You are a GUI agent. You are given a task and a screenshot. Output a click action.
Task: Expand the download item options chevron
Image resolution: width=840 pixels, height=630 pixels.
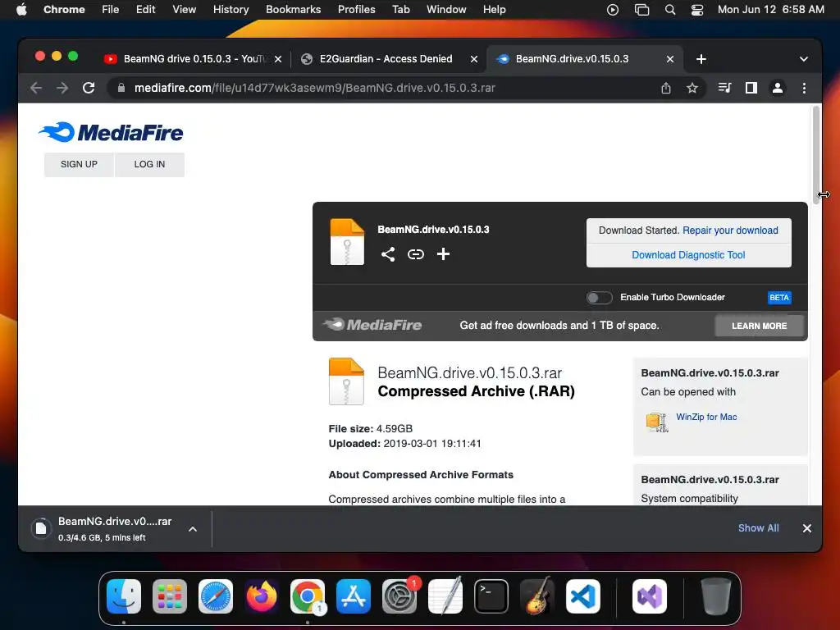coord(193,529)
